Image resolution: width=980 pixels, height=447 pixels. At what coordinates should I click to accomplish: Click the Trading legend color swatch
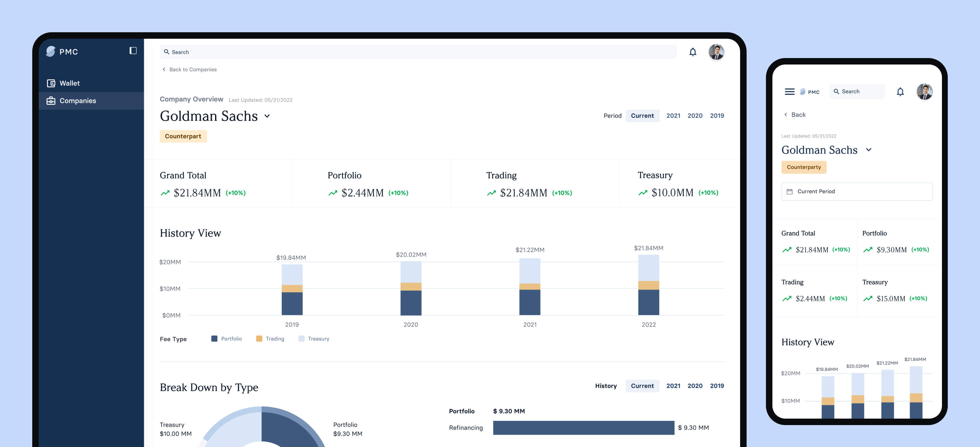click(x=259, y=339)
